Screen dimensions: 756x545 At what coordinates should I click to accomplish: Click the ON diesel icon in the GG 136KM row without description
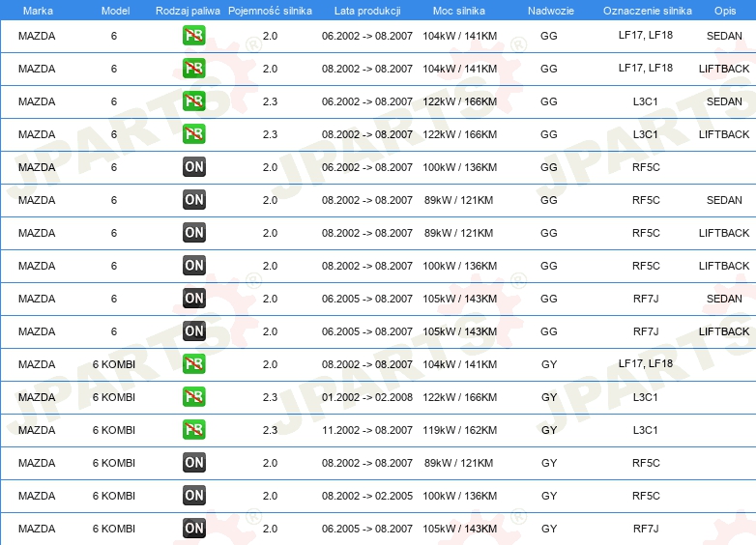click(193, 167)
